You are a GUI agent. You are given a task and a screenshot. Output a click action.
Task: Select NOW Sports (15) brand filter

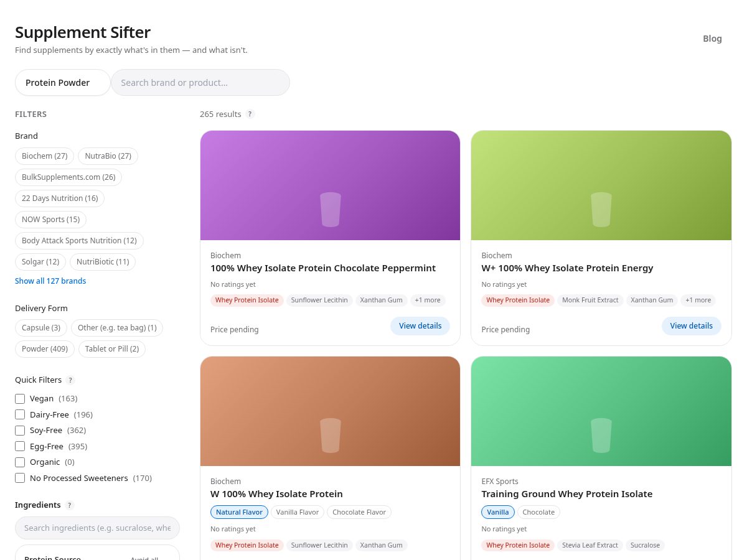coord(50,220)
